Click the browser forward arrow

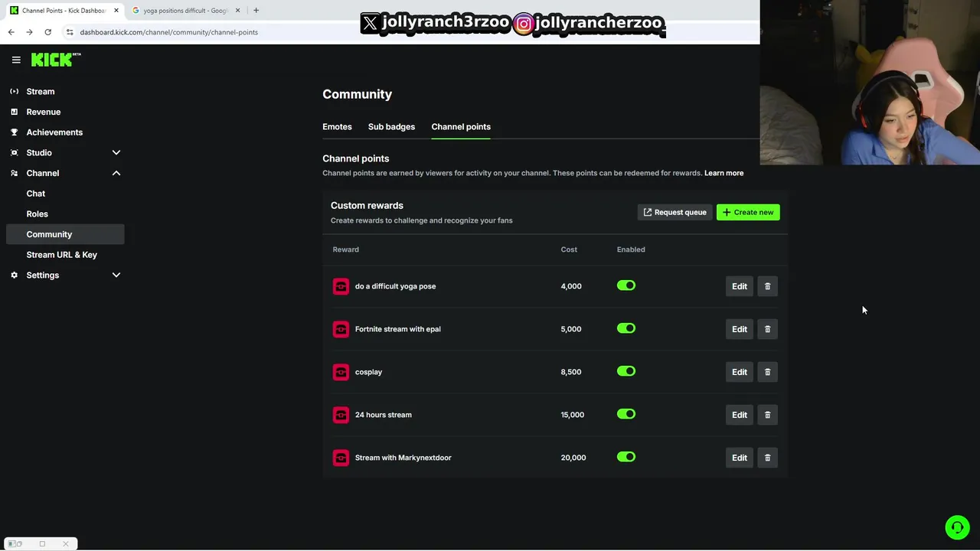(x=29, y=32)
